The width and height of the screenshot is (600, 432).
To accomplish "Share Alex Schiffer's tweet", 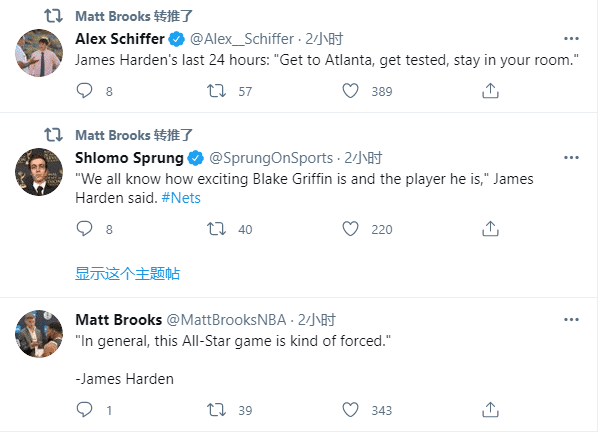I will pyautogui.click(x=490, y=91).
